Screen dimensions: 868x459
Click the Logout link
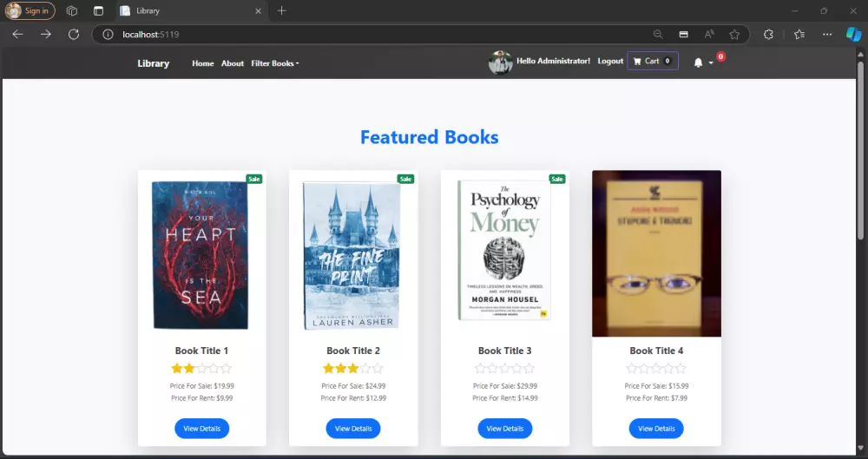click(x=610, y=61)
